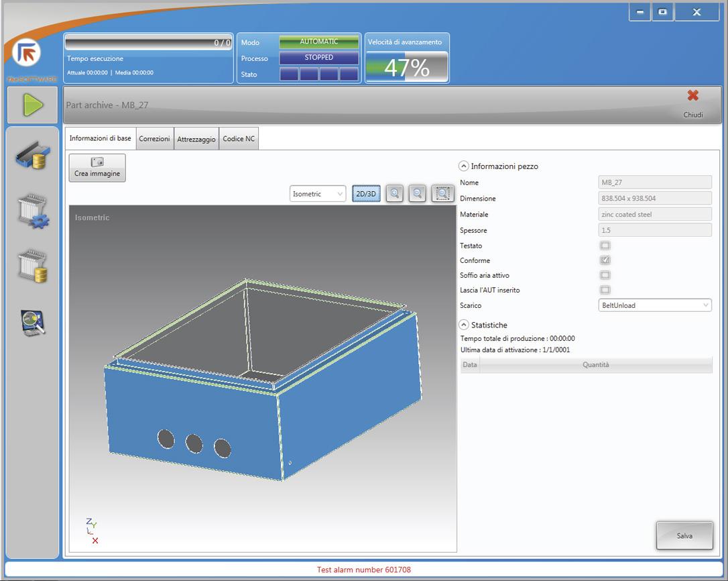Open the diagnostics monitor magnifier icon
This screenshot has height=581, width=728.
[x=33, y=322]
